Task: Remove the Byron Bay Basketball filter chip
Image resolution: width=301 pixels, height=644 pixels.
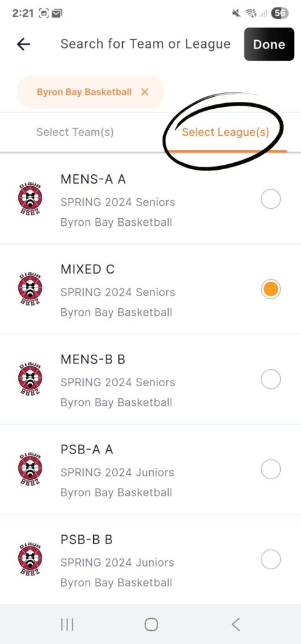Action: point(144,92)
